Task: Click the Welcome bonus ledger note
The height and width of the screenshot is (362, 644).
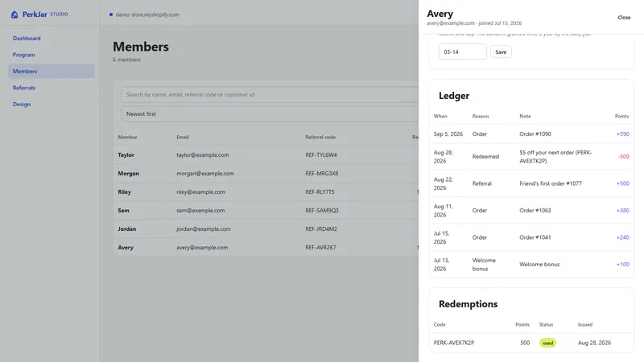Action: [x=539, y=265]
